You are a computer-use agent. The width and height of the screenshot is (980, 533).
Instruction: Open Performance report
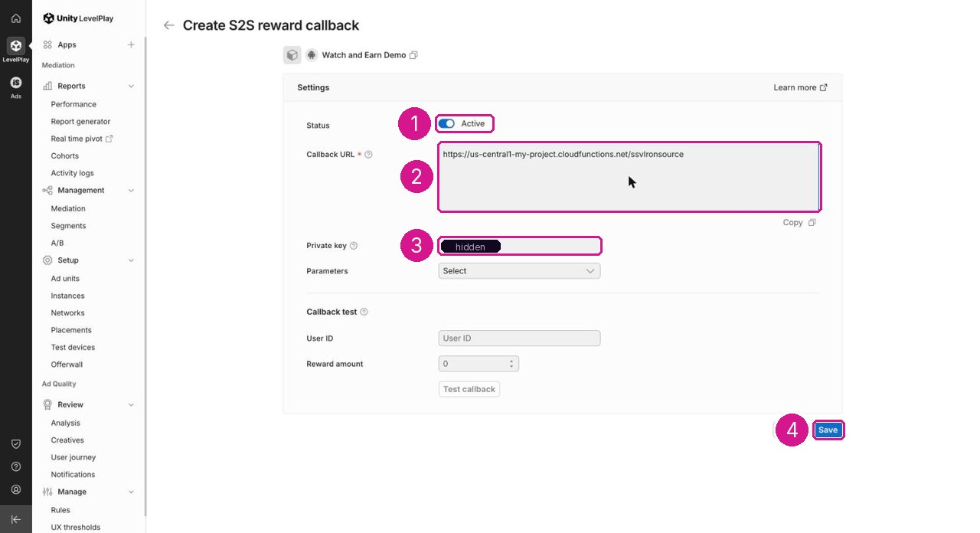(73, 104)
